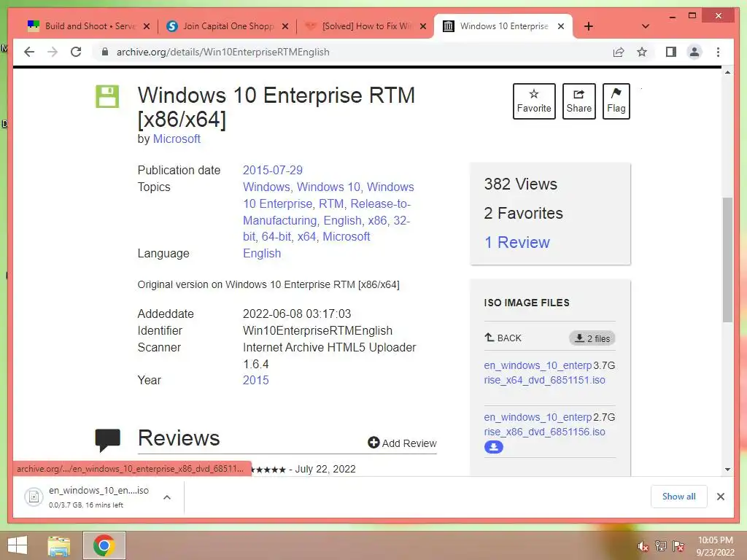The image size is (747, 560).
Task: Open the Windows Start button
Action: (x=18, y=545)
